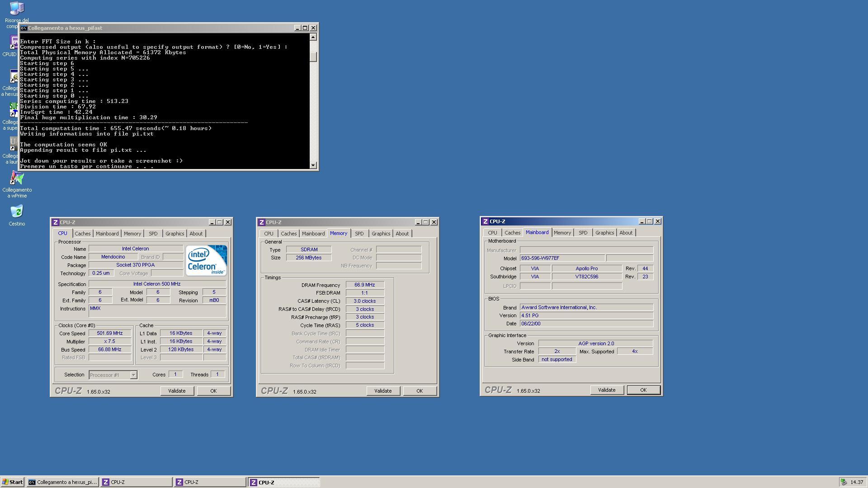Open Graphics tab in left CPU-Z window
The height and width of the screenshot is (488, 868).
click(175, 234)
